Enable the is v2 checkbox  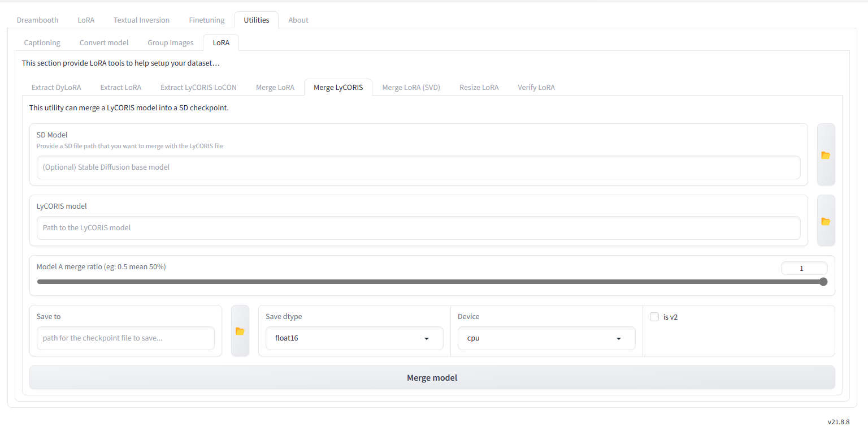click(x=654, y=317)
